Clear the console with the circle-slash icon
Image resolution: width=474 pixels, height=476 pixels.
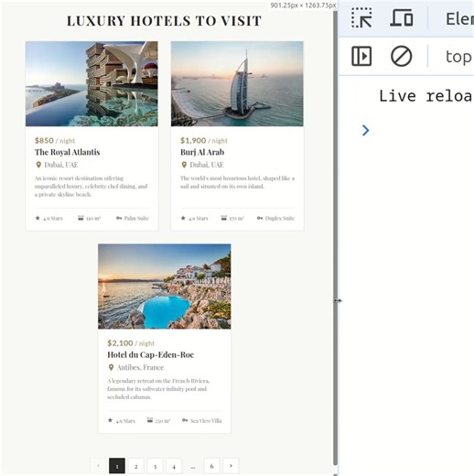(402, 56)
